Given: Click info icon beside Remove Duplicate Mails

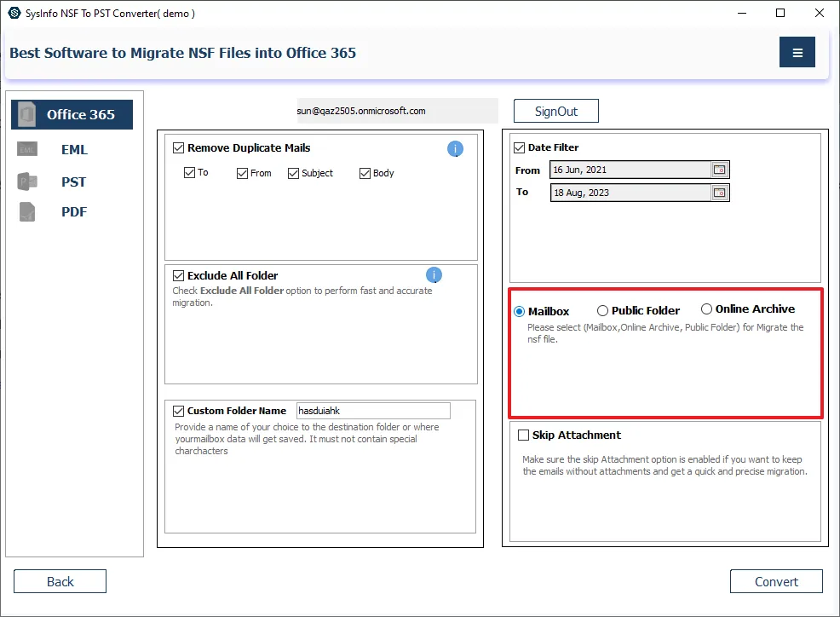Looking at the screenshot, I should coord(456,149).
